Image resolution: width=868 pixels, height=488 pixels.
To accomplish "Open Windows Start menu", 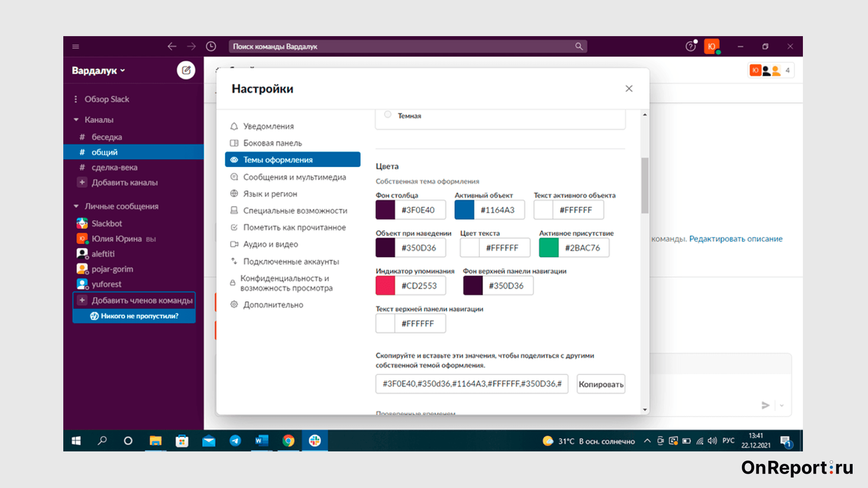I will (76, 441).
